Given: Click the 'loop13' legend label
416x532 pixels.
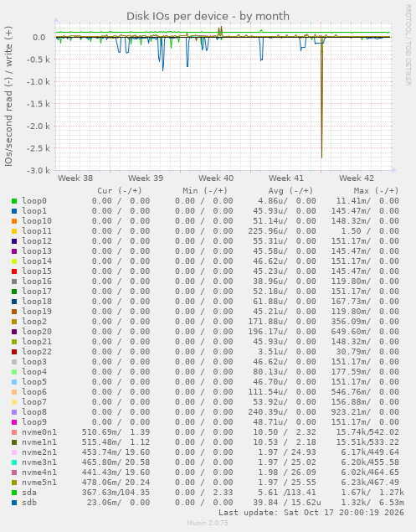Looking at the screenshot, I should click(x=37, y=251).
